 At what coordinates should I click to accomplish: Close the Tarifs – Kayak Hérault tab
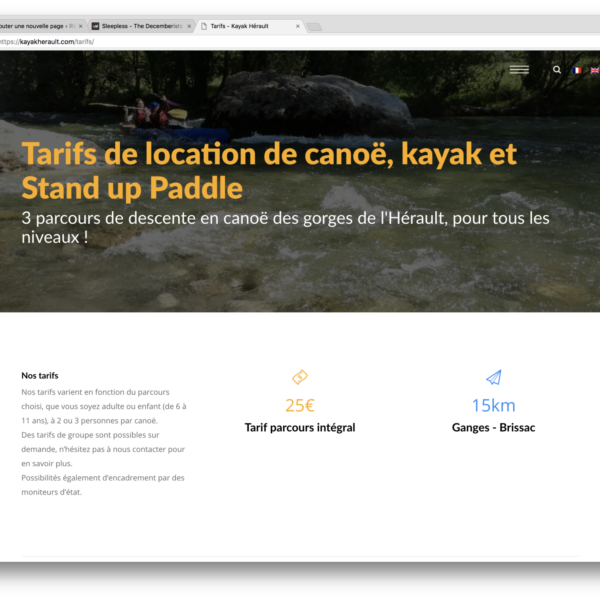298,26
